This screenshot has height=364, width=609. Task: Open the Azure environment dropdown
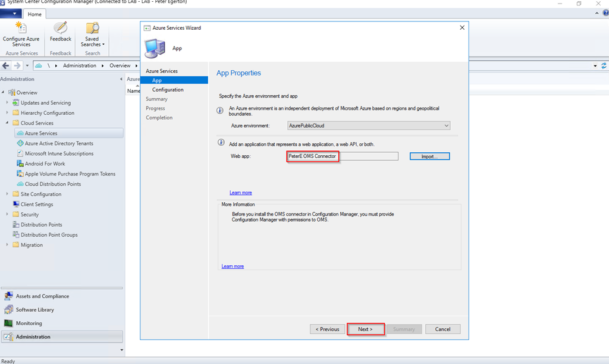pyautogui.click(x=368, y=125)
